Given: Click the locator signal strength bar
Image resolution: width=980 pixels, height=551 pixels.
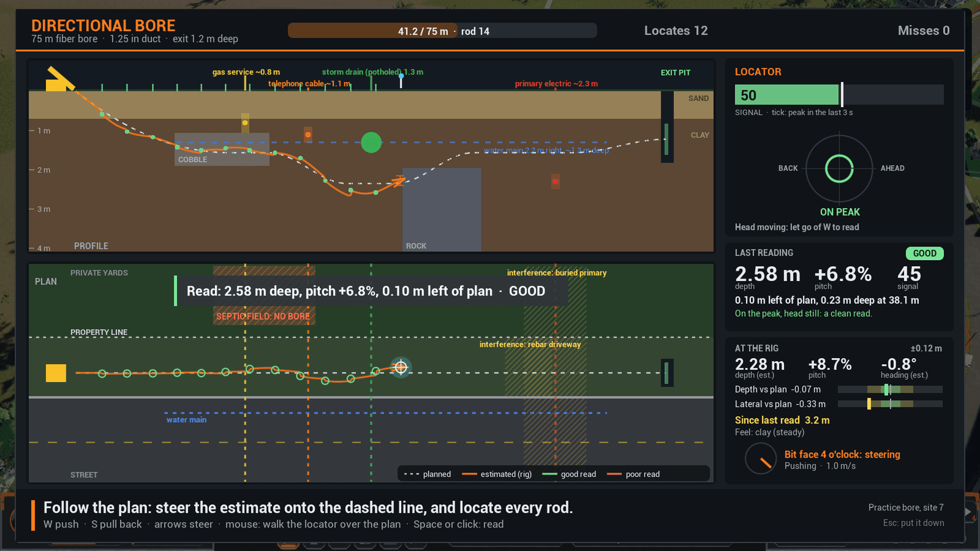Looking at the screenshot, I should (x=839, y=95).
